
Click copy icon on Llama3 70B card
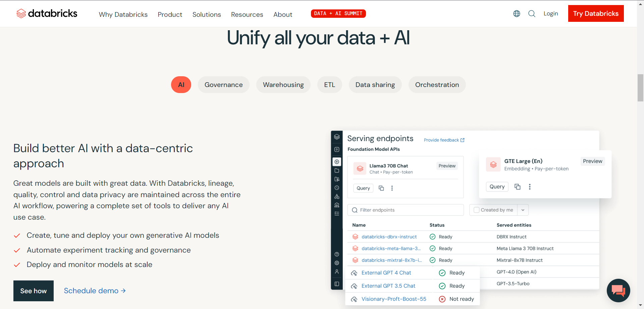tap(381, 188)
